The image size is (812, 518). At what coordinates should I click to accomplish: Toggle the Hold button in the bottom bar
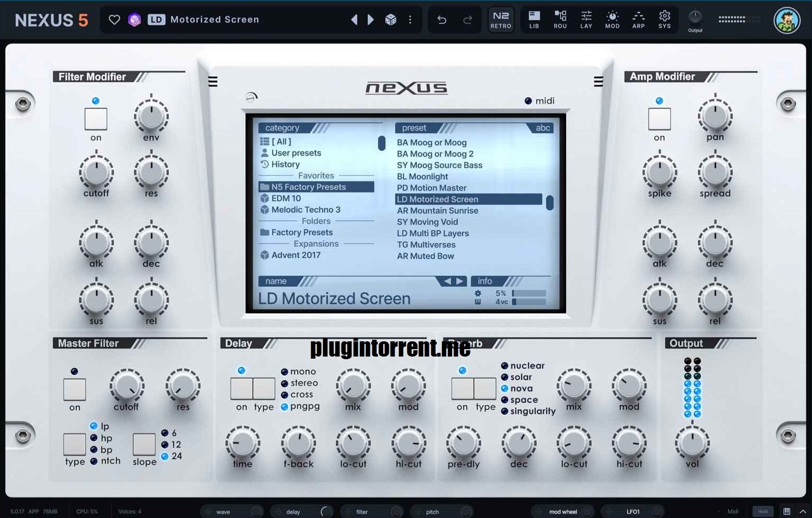click(763, 511)
